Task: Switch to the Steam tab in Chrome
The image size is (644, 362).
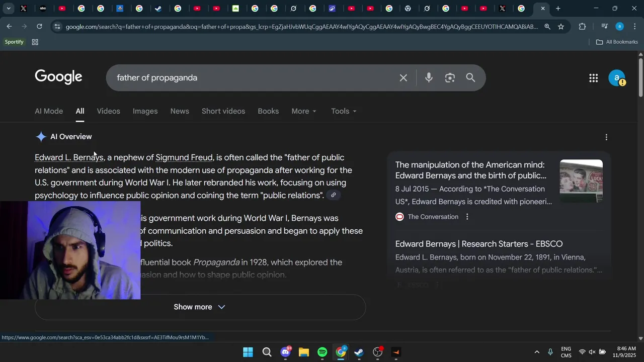Action: (158, 9)
